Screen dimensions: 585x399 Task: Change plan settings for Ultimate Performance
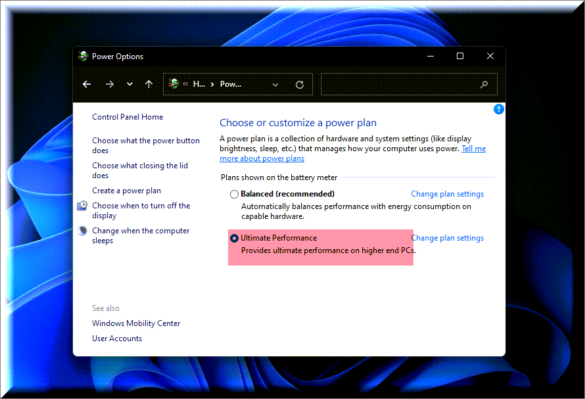[447, 238]
